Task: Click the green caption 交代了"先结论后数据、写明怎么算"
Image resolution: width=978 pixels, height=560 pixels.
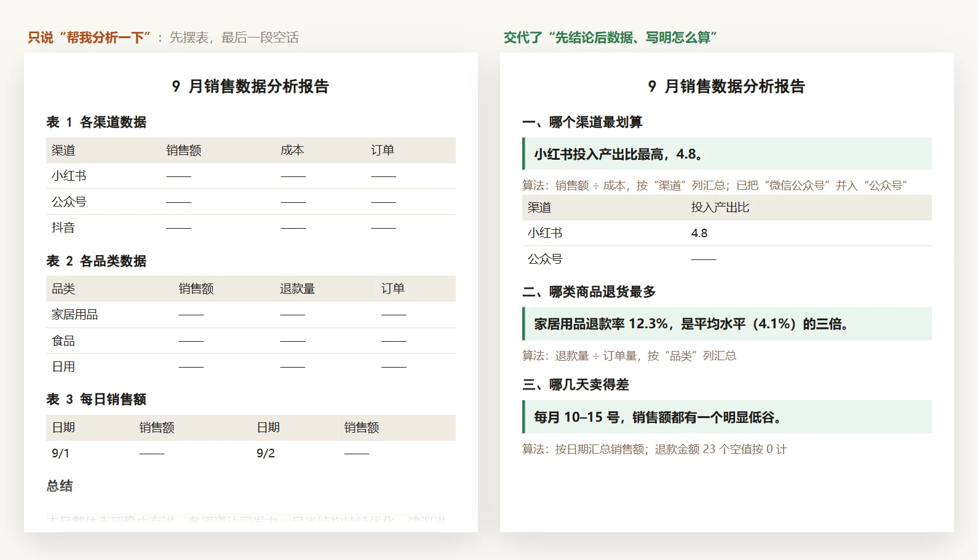Action: 610,37
